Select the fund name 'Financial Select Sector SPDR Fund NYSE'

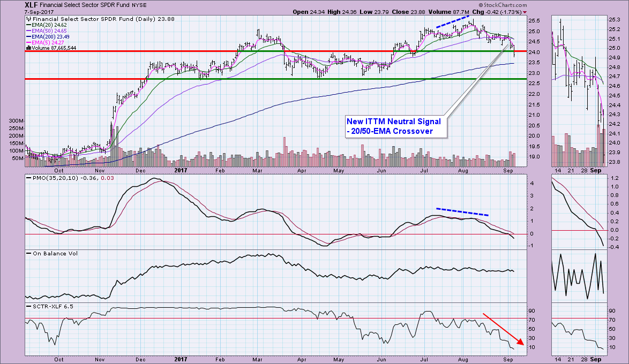coord(93,5)
